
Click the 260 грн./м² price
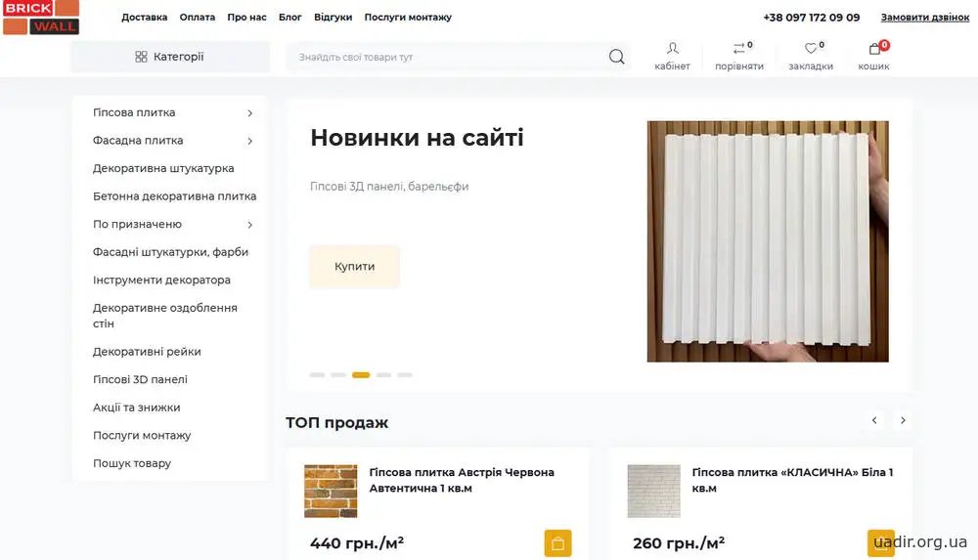click(x=679, y=543)
